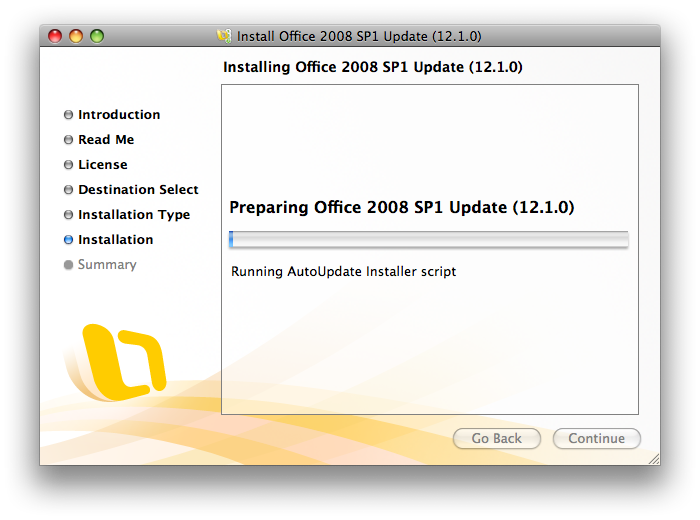Click the bullet beside License
This screenshot has height=520, width=700.
[68, 165]
